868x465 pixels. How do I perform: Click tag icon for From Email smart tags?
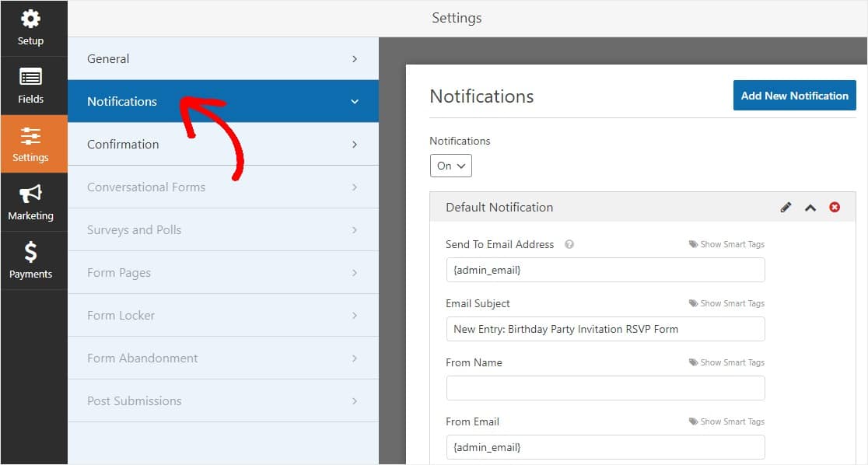[693, 421]
